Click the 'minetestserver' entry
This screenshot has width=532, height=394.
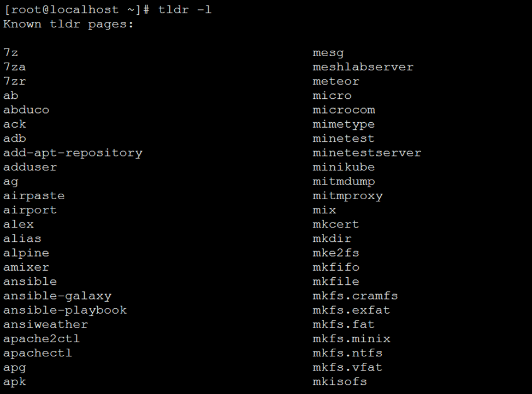point(367,153)
